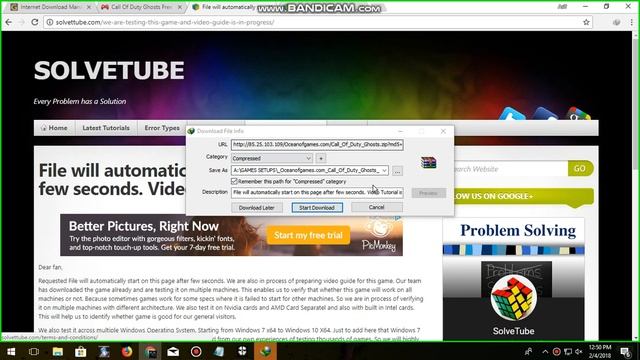
Task: Open Error Types in site menu
Action: (162, 128)
